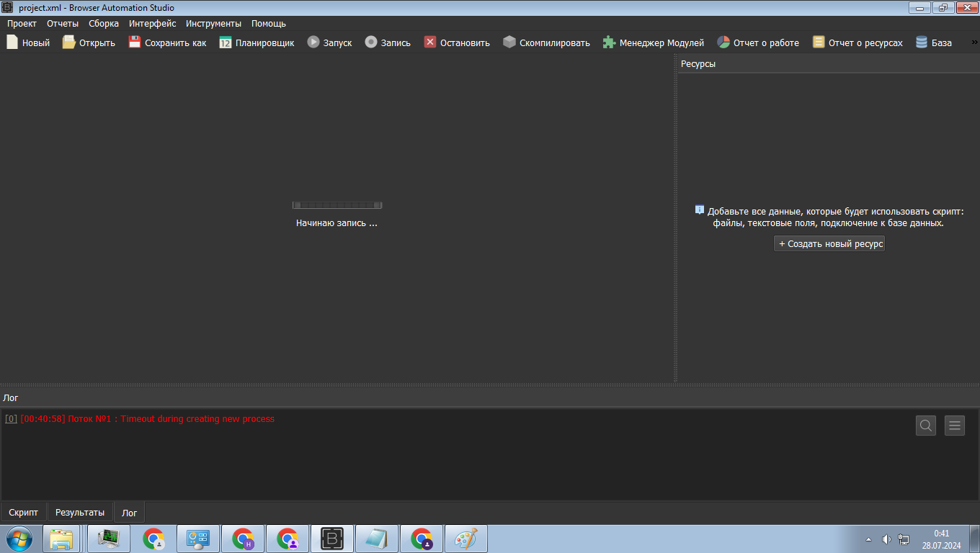Start recording with the Запись icon
The height and width of the screenshot is (553, 980).
371,42
